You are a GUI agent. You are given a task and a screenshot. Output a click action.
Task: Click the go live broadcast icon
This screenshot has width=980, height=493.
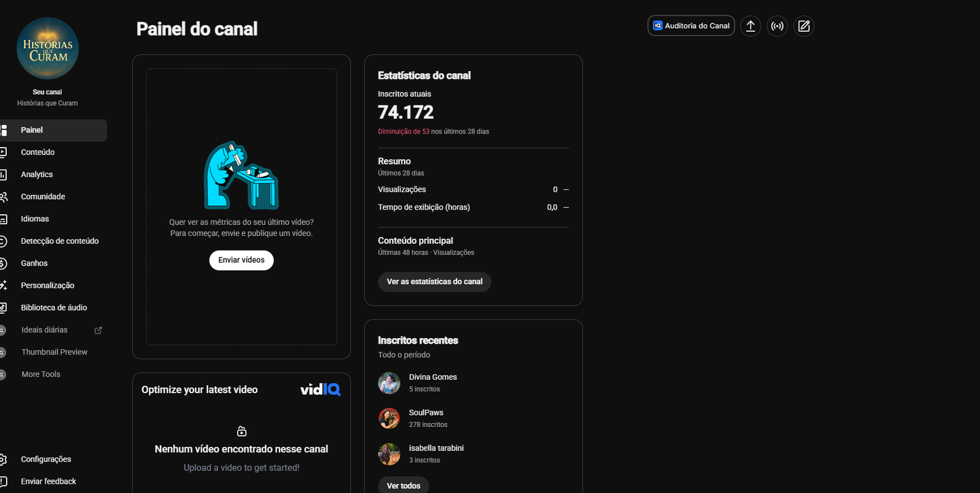coord(777,26)
